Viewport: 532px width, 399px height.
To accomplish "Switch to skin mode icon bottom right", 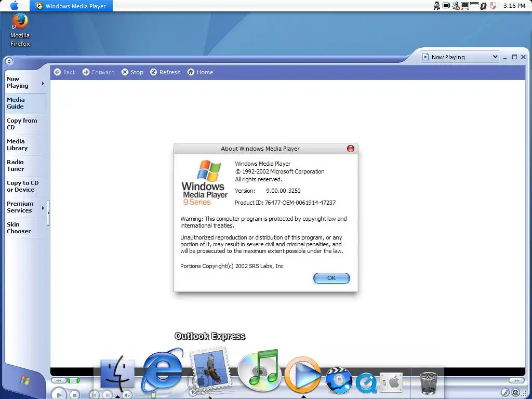I will 516,393.
